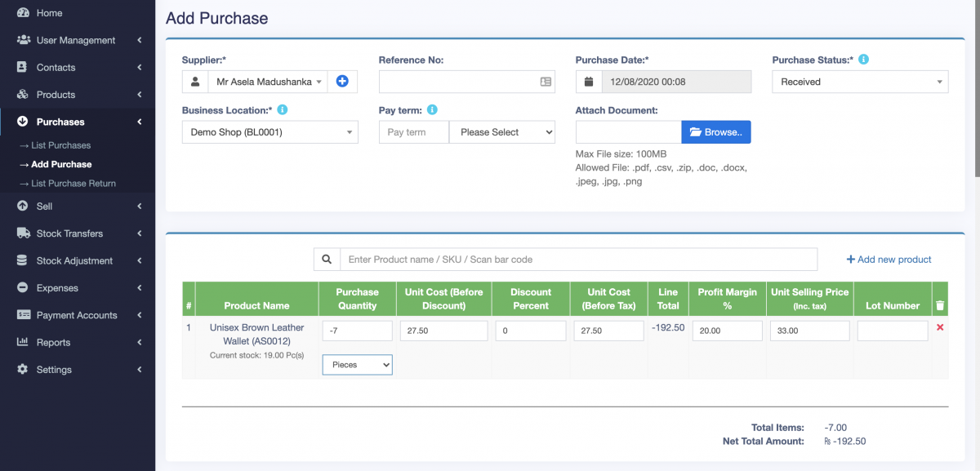The width and height of the screenshot is (980, 471).
Task: Click Unit Cost Before Discount field 27.50
Action: [x=444, y=331]
